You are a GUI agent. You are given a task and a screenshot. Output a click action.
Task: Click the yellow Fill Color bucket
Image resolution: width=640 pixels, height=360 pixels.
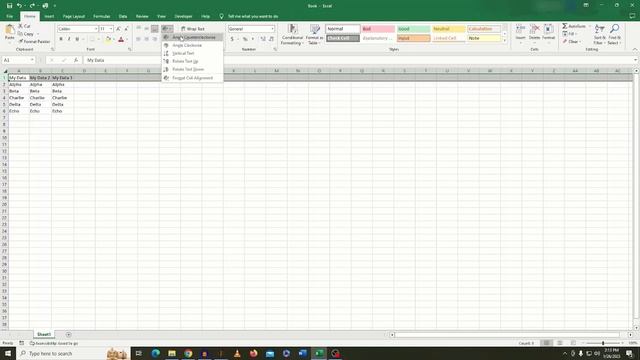(x=108, y=39)
